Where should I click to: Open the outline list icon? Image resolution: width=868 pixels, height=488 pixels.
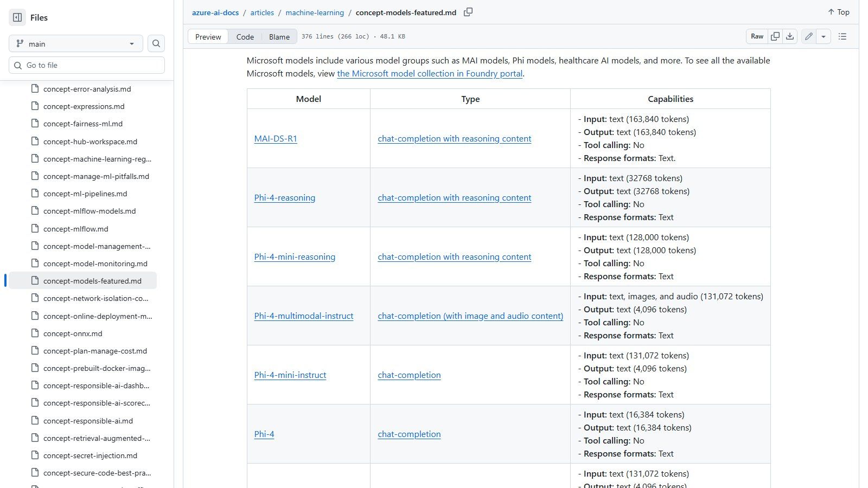(x=843, y=36)
